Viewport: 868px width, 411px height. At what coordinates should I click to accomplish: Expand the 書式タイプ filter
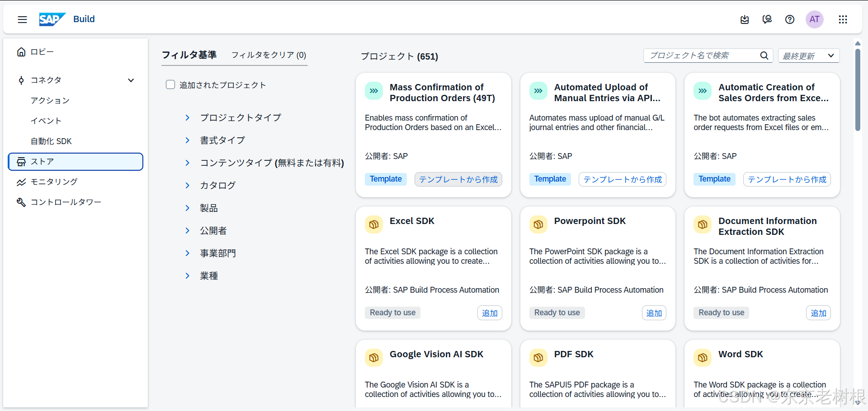coord(187,140)
